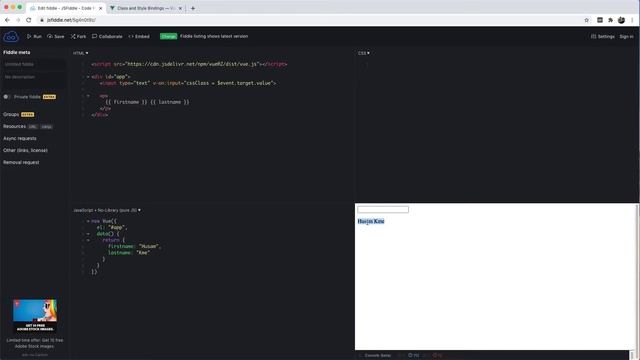The height and width of the screenshot is (360, 640).
Task: Go forward in browser history
Action: (18, 20)
